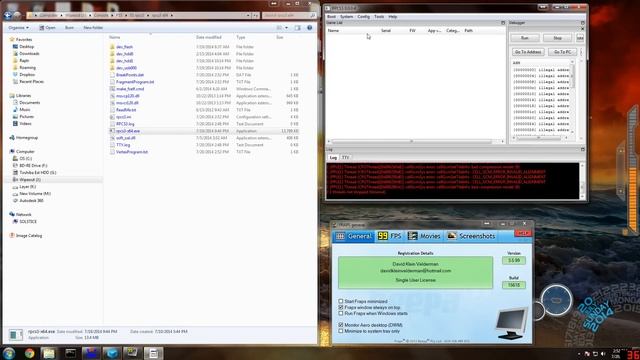The width and height of the screenshot is (640, 360).
Task: Click the Explorer back navigation arrow
Action: [x=7, y=16]
